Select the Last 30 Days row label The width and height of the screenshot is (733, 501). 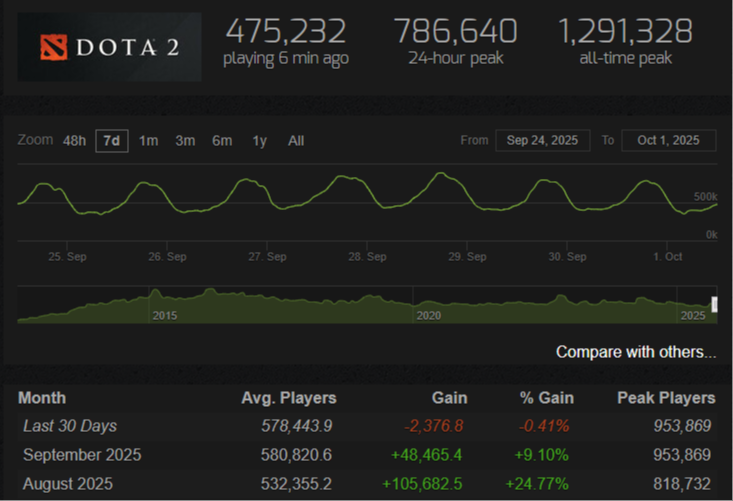70,426
